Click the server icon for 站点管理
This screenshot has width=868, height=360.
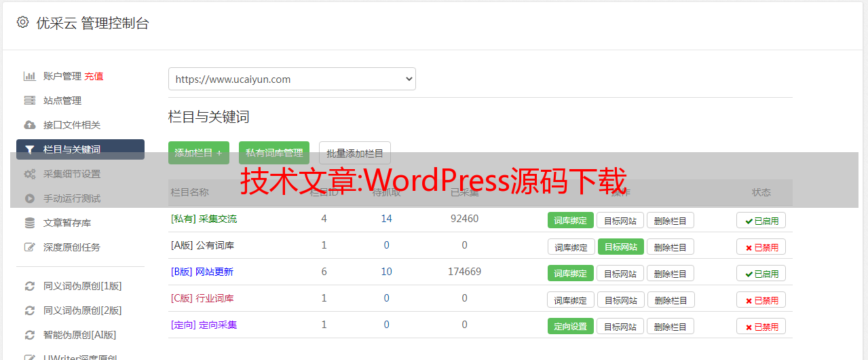(30, 101)
